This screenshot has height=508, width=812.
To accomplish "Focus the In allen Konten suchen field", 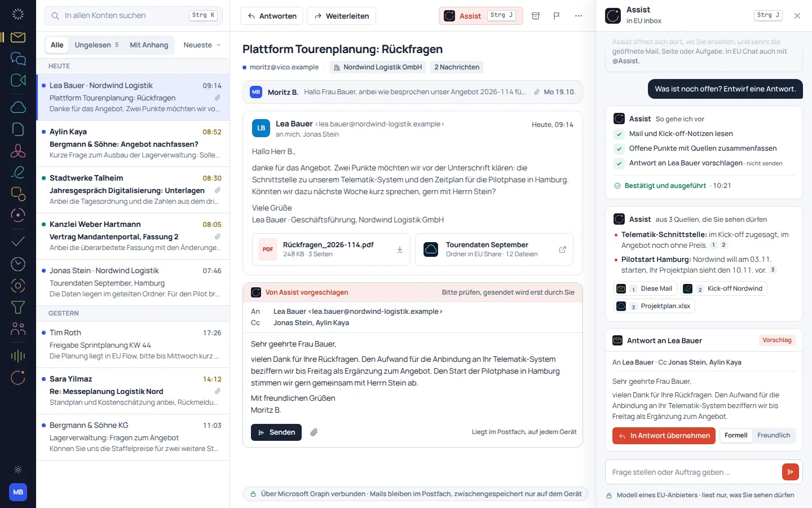I will [133, 16].
